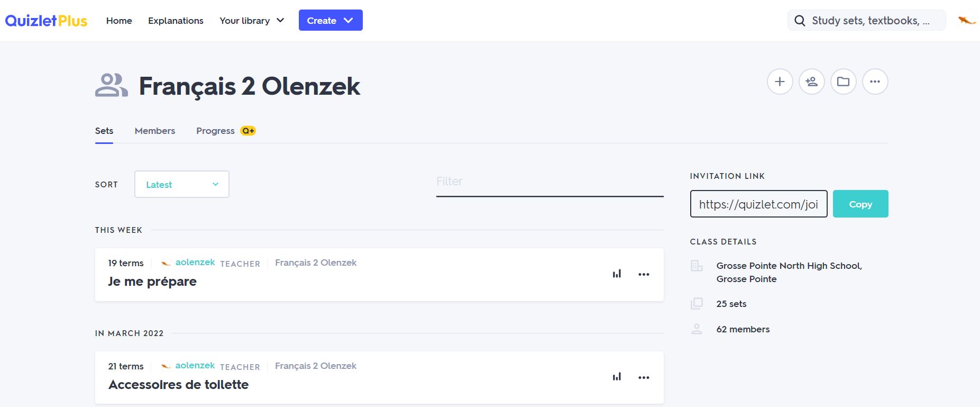The width and height of the screenshot is (980, 407).
Task: Click the plus icon to add sets
Action: [780, 82]
